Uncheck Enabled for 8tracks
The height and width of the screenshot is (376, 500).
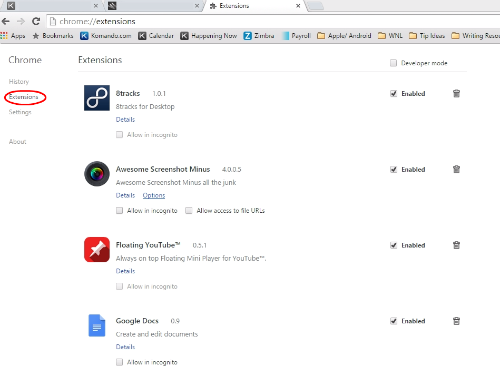393,94
